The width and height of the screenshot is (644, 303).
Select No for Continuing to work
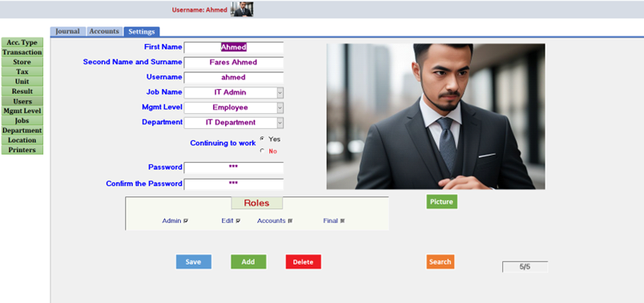click(x=262, y=151)
